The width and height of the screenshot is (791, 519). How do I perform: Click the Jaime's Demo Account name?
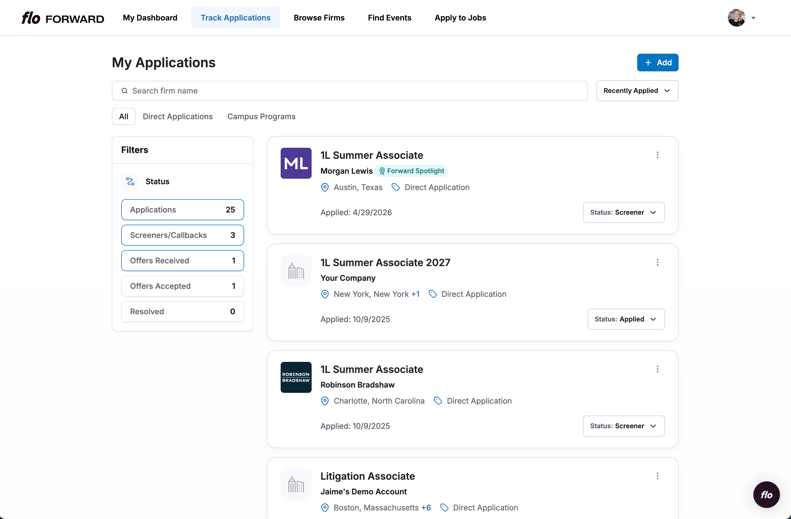(364, 492)
